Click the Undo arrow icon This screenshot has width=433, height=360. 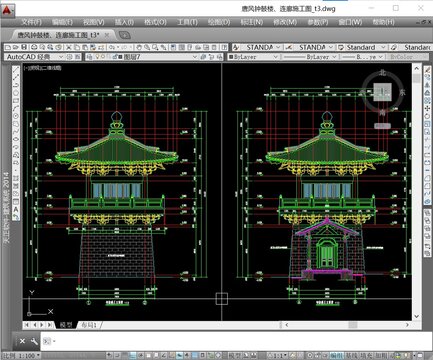(112, 47)
